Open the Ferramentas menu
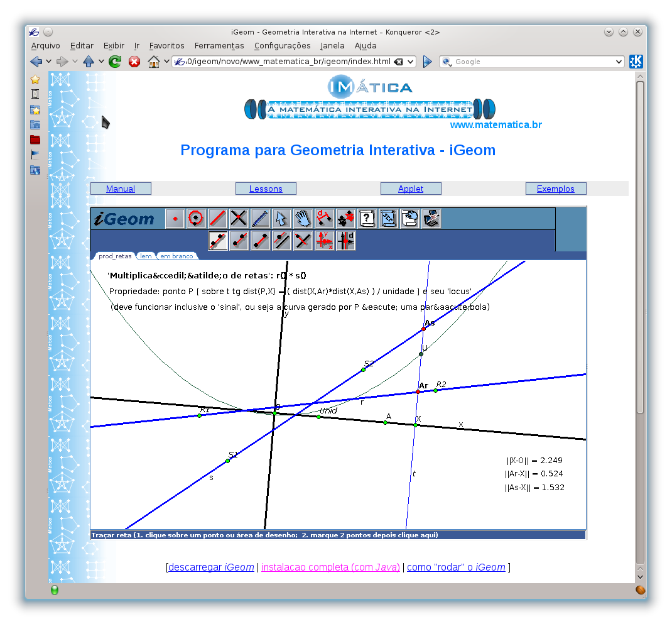Image resolution: width=672 pixels, height=624 pixels. coord(219,45)
